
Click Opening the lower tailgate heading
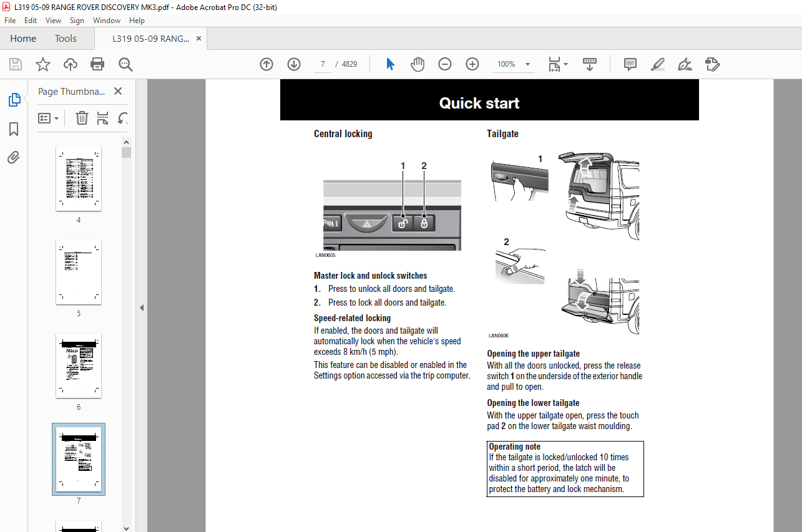coord(533,403)
